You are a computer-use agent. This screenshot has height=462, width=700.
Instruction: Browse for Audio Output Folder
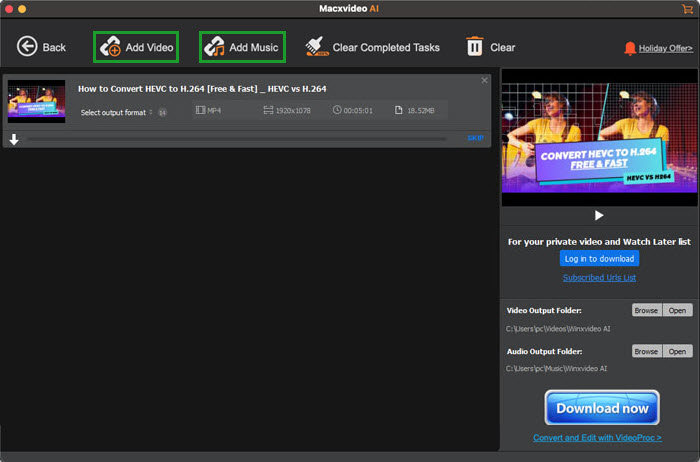tap(646, 351)
